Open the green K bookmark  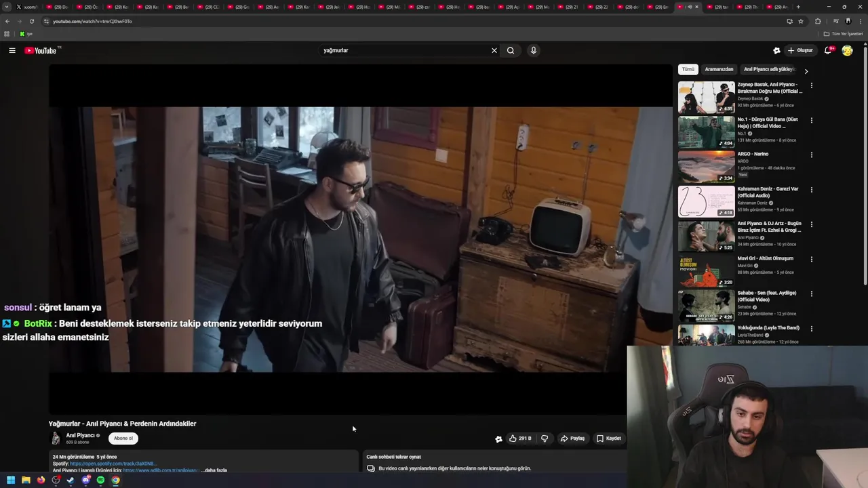pos(24,34)
